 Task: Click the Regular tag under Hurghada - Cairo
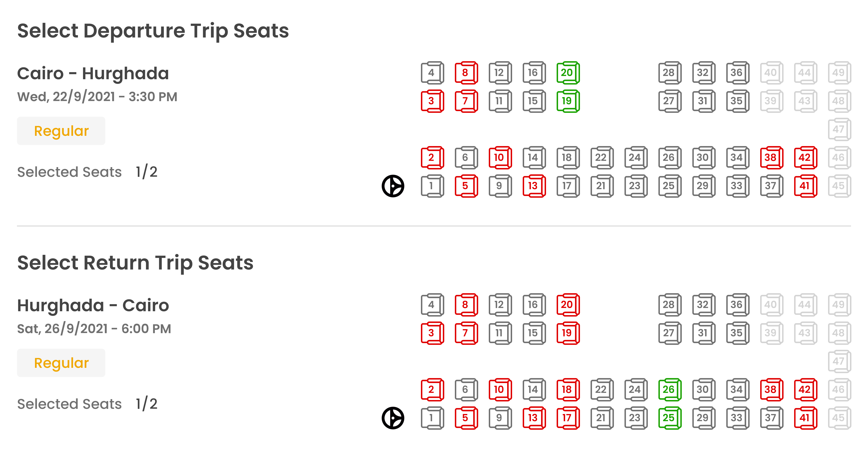pos(61,363)
